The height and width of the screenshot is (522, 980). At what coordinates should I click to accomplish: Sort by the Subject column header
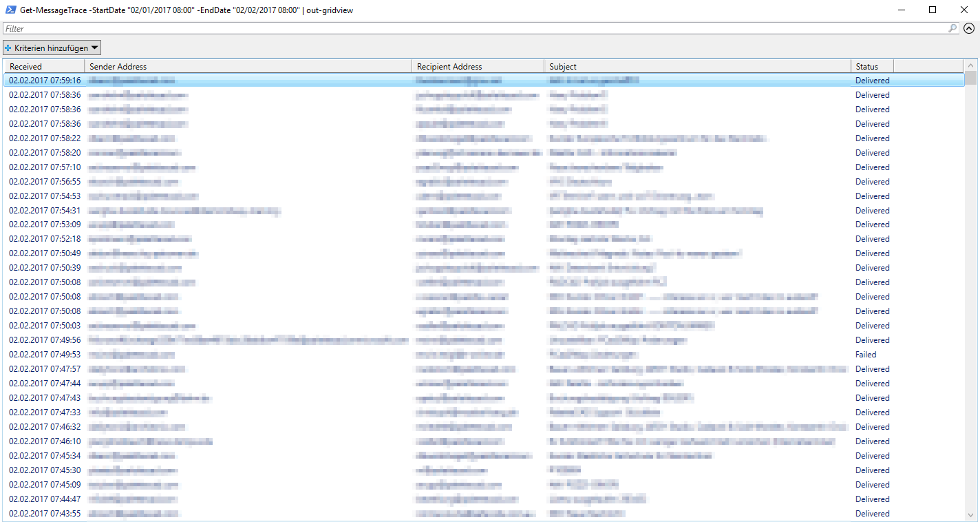click(697, 66)
